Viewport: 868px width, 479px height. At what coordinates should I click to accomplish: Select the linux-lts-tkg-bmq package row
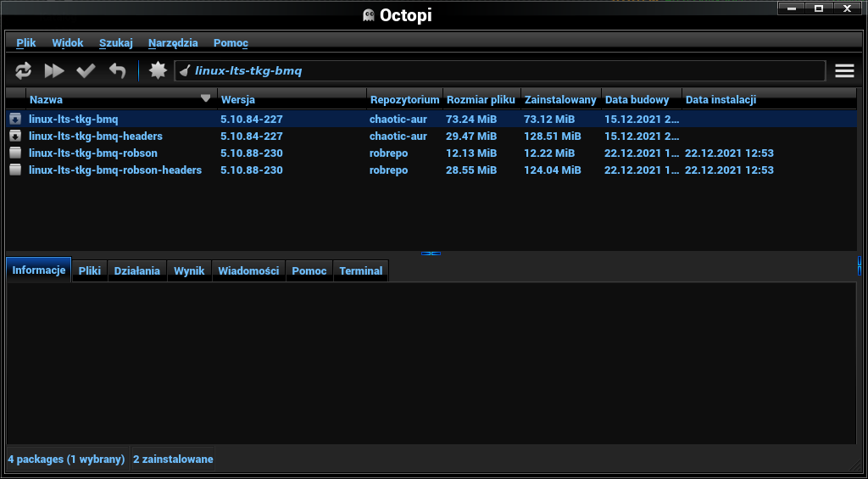[431, 119]
